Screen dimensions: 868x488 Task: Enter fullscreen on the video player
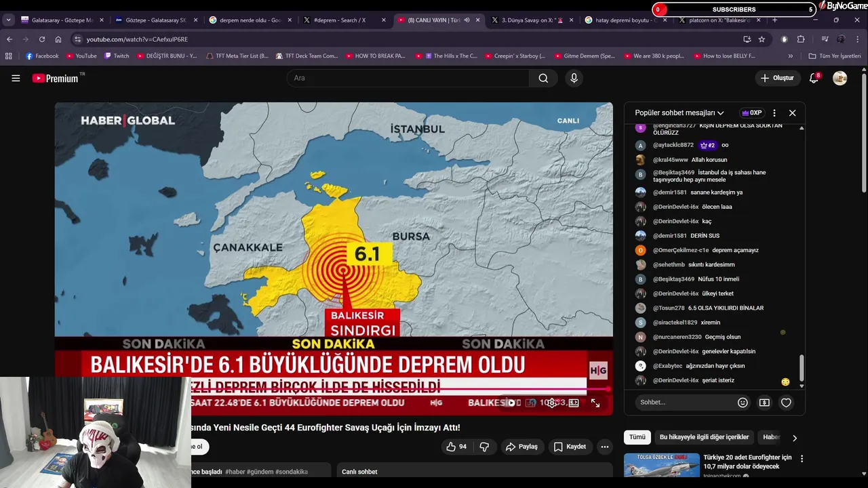point(595,403)
